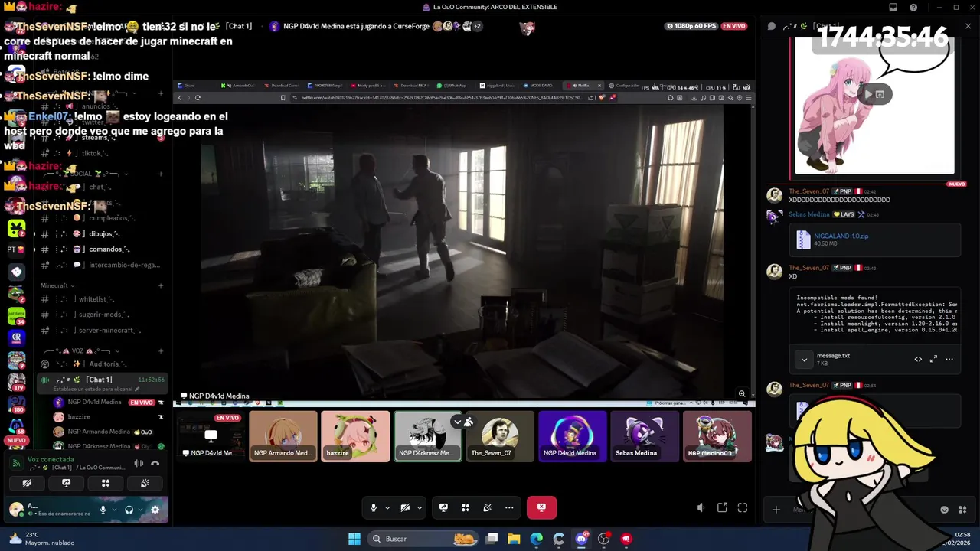Open soundboard from the call bar
980x551 pixels.
tap(487, 507)
